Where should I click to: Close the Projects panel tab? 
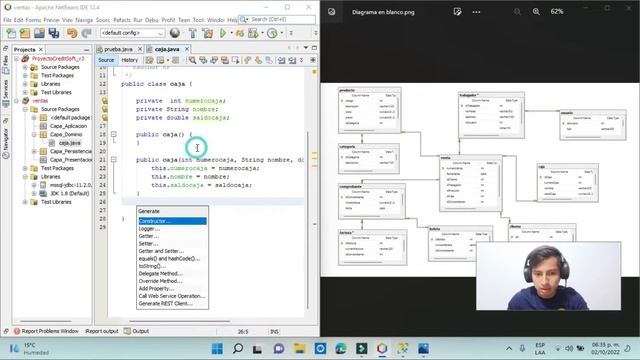click(x=41, y=49)
